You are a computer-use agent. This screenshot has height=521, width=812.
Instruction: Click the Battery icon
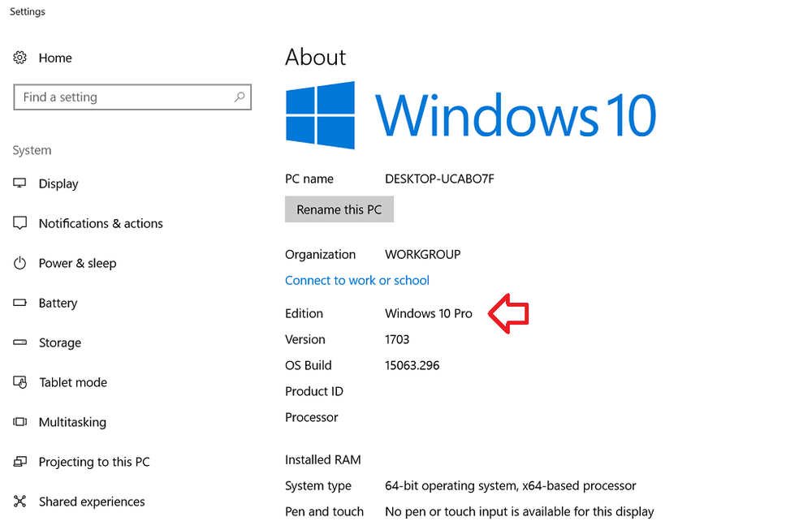point(19,303)
